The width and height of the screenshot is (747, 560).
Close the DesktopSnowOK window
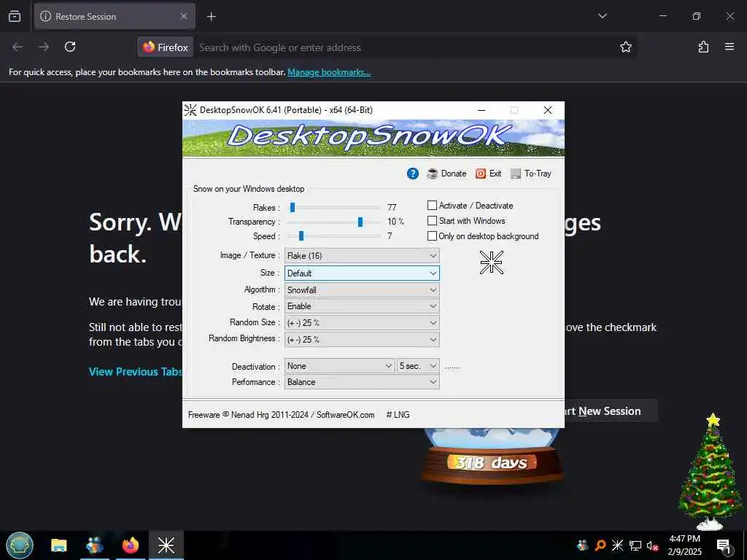click(x=548, y=110)
